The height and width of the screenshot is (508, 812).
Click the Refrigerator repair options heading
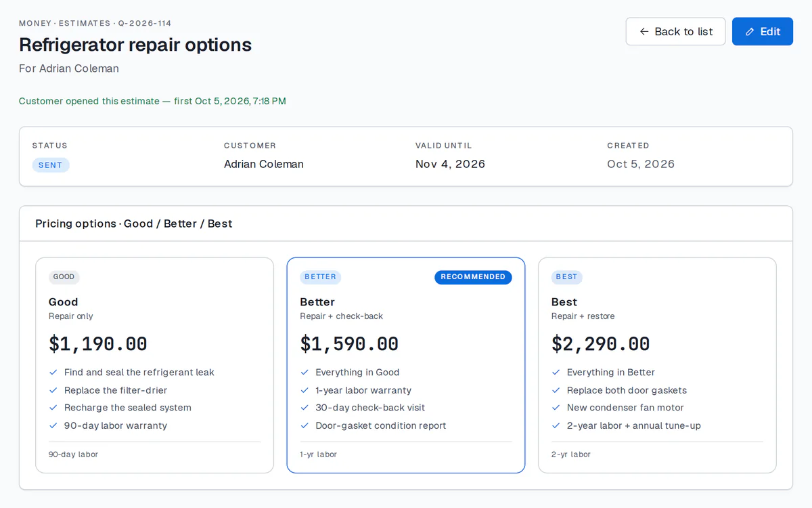135,45
